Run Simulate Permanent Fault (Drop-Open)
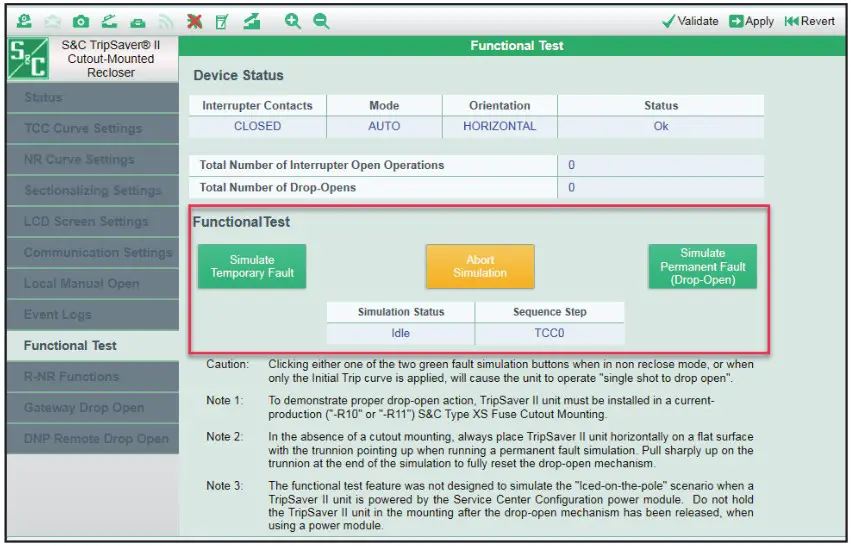Screen dimensions: 851x546 click(x=702, y=267)
